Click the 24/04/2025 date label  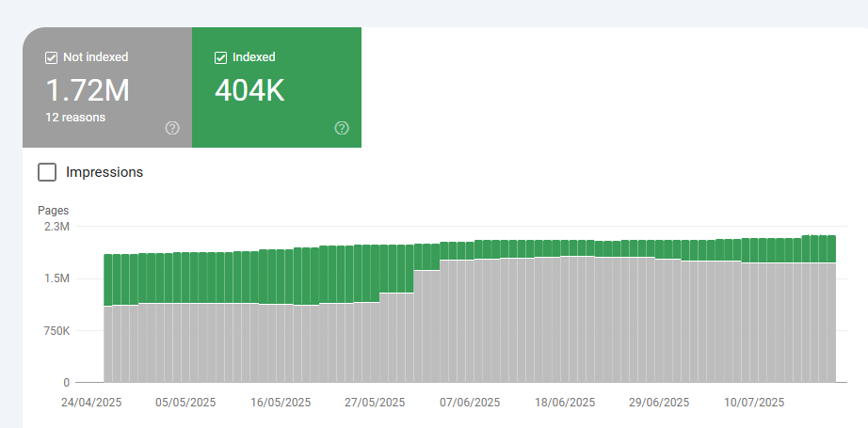(x=91, y=402)
